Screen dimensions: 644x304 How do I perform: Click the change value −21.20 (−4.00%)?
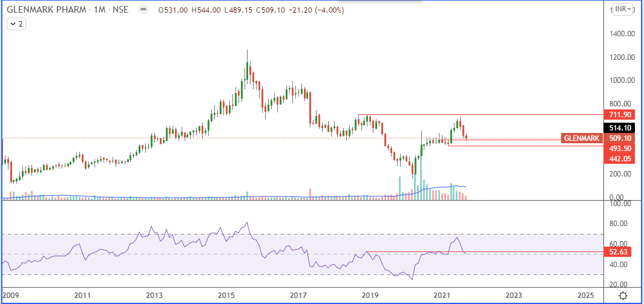point(315,10)
